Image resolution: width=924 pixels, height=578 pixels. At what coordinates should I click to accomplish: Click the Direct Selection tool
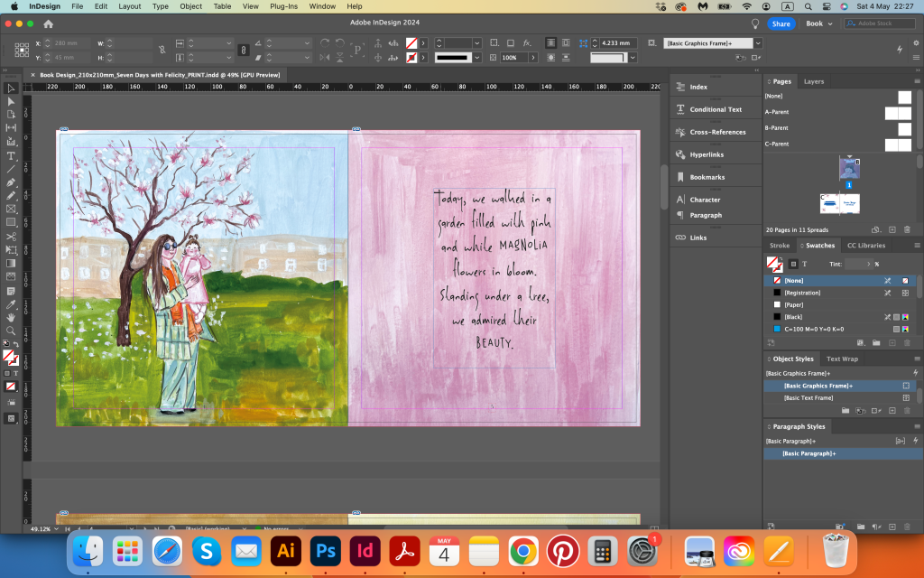(11, 101)
